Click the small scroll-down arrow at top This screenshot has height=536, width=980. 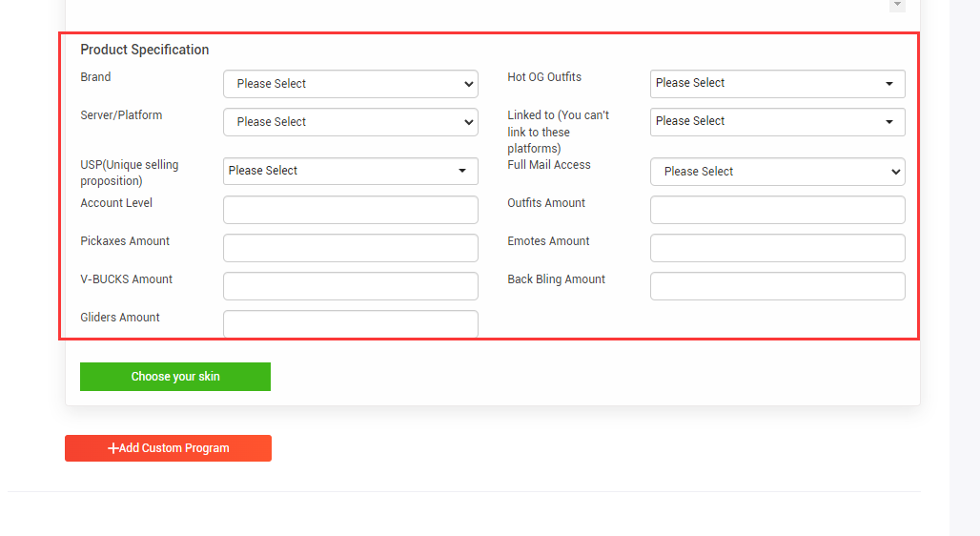pyautogui.click(x=897, y=5)
